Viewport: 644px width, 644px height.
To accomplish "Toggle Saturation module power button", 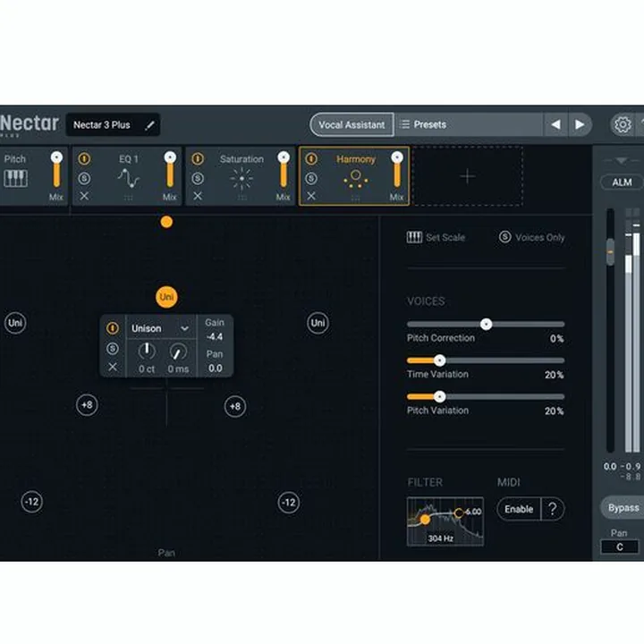I will 198,158.
